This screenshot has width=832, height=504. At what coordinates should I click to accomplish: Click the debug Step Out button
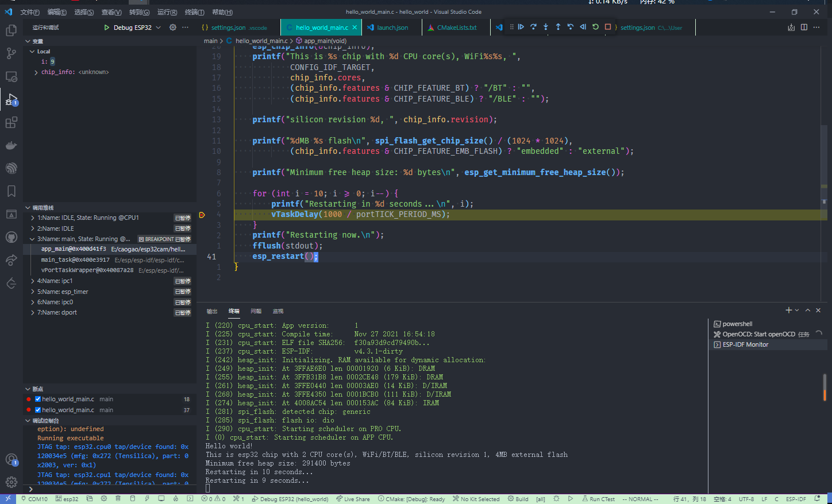click(x=558, y=27)
